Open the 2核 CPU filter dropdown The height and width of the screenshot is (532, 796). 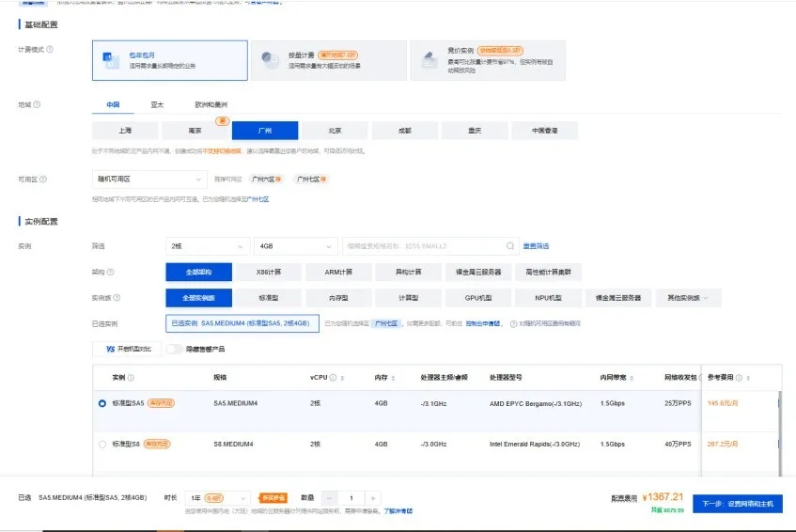[x=207, y=246]
